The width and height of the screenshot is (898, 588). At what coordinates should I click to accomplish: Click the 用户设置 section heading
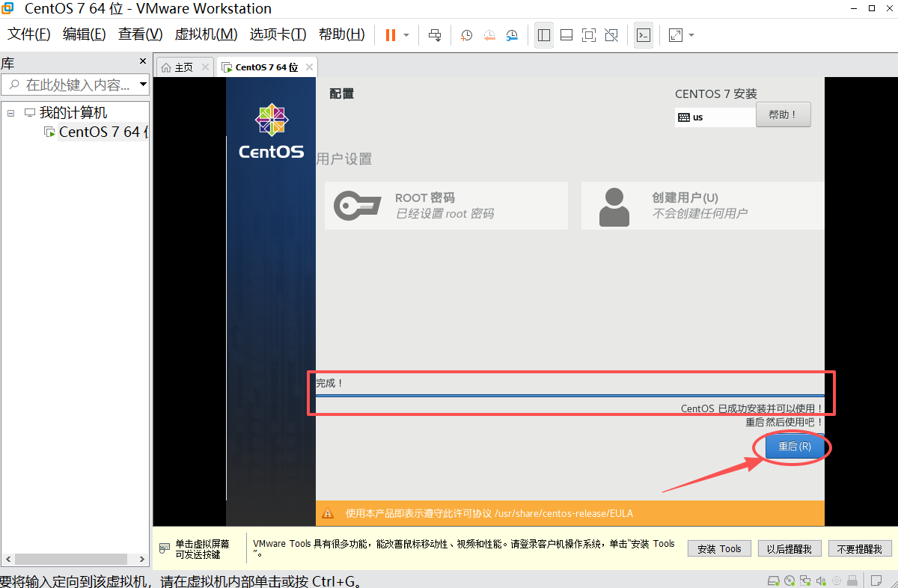click(344, 159)
